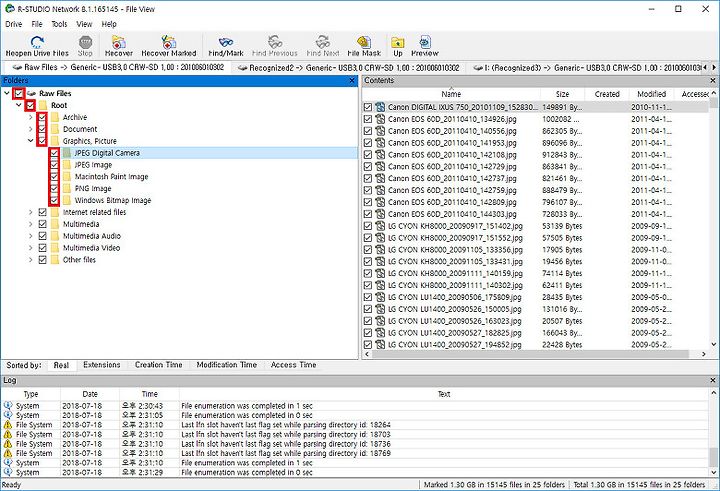Collapse the Root folder node
Viewport: 720px width, 491px height.
pos(19,105)
